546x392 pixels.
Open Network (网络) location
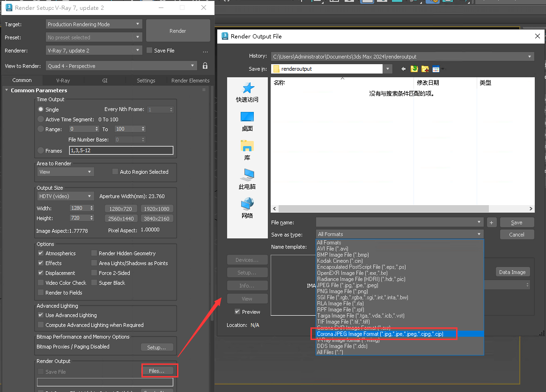point(247,208)
